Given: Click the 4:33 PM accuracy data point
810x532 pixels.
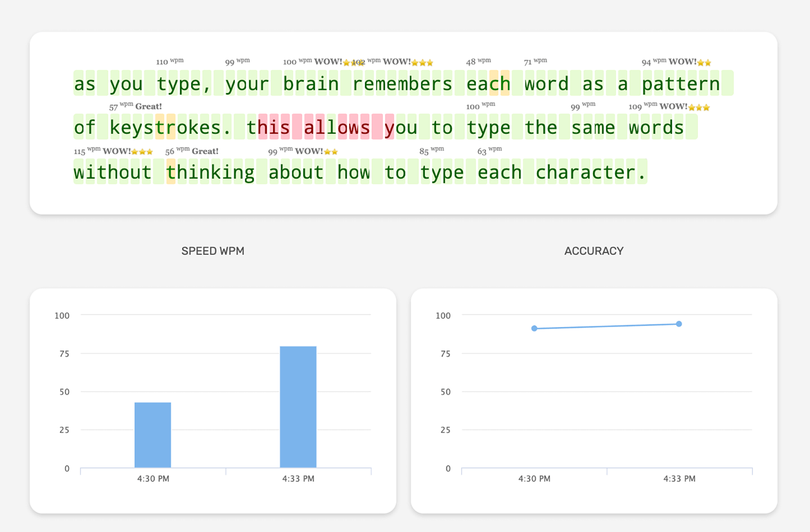Looking at the screenshot, I should pyautogui.click(x=679, y=324).
